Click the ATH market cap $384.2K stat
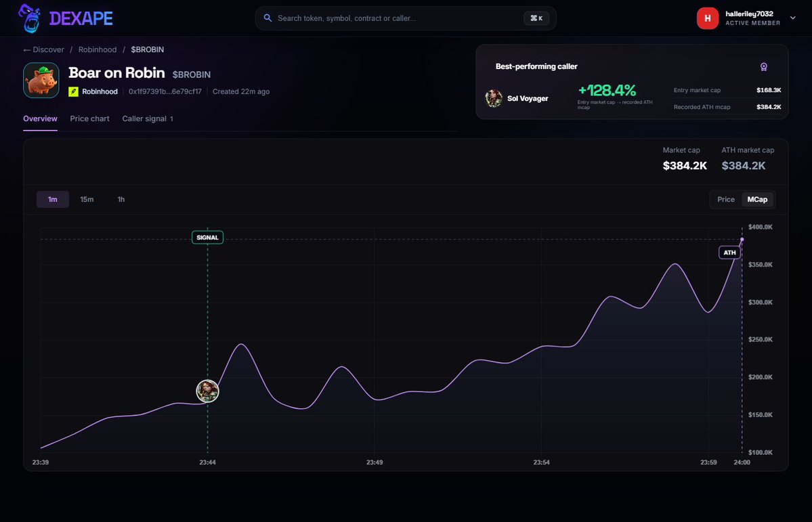This screenshot has width=812, height=522. pyautogui.click(x=748, y=159)
